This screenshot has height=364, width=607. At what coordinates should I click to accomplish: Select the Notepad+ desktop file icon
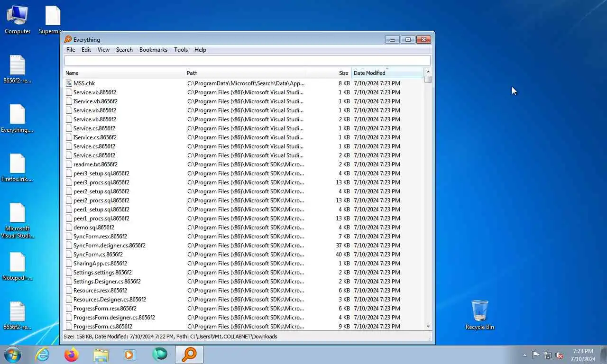click(x=17, y=267)
